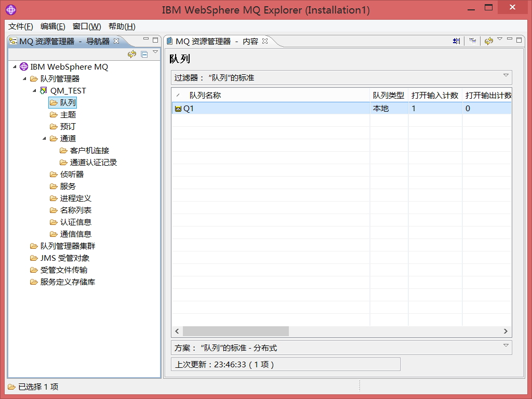Minimize the navigator panel

(146, 39)
